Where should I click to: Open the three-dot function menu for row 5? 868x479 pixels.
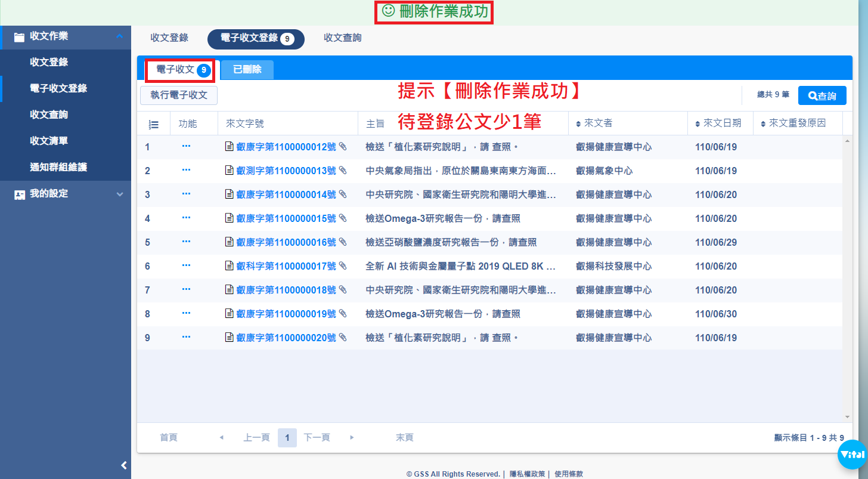coord(186,242)
